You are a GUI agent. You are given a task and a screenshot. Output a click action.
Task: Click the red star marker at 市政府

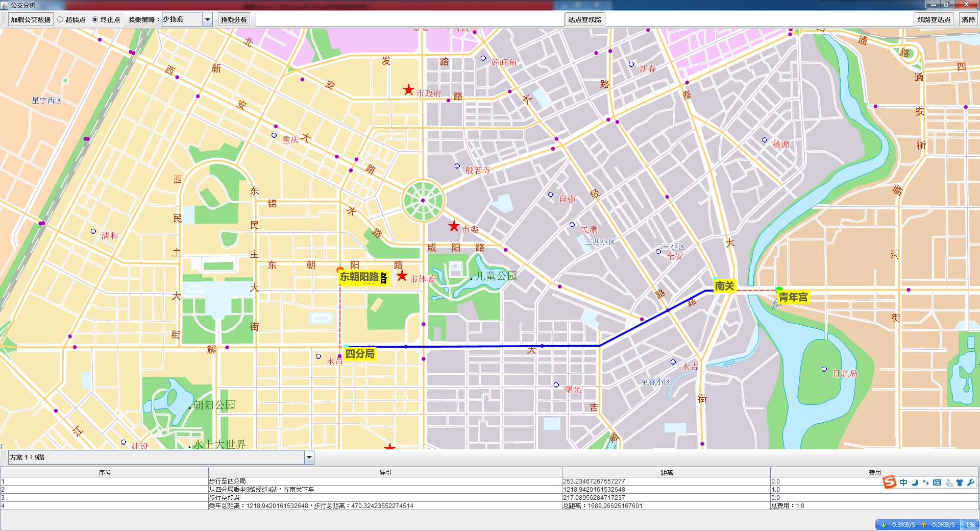(408, 90)
